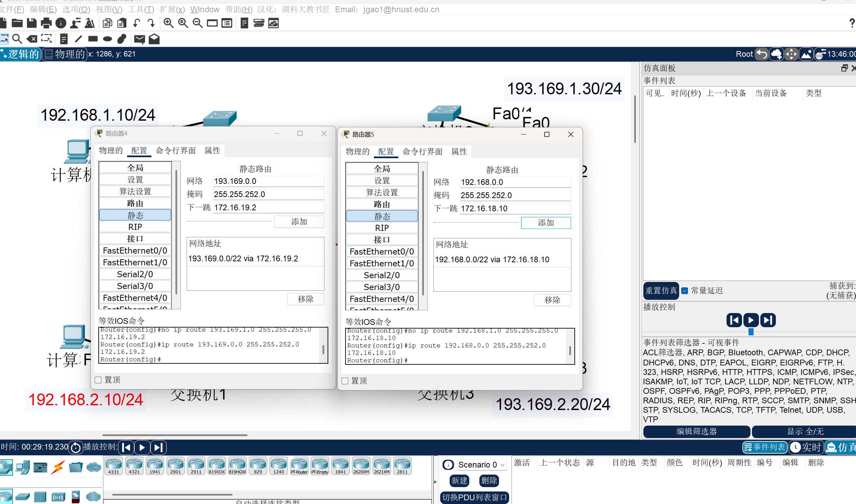Screen dimensions: 856x504
Task: Click the 下一跳 field in 路由器4
Action: click(x=268, y=207)
